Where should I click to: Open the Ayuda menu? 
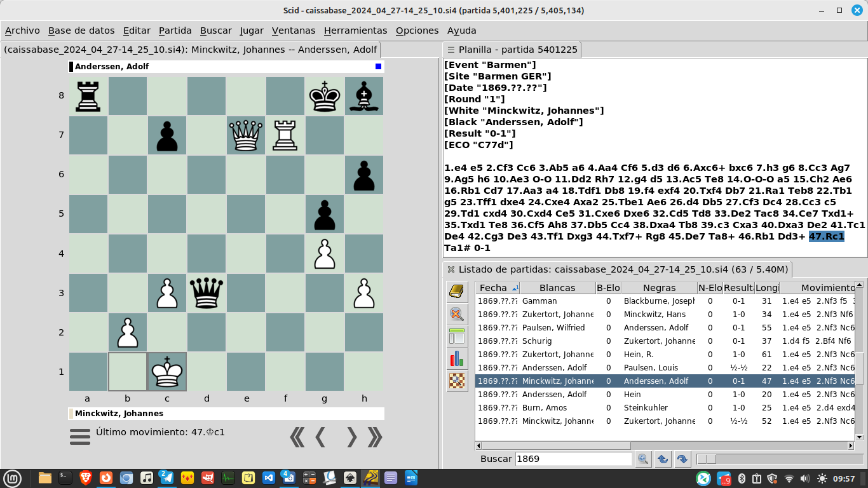pyautogui.click(x=461, y=30)
